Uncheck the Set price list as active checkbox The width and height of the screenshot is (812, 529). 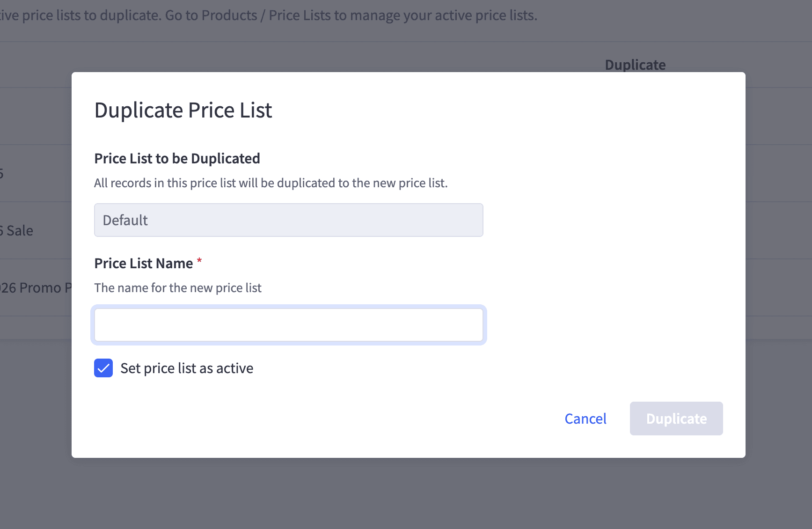coord(103,368)
